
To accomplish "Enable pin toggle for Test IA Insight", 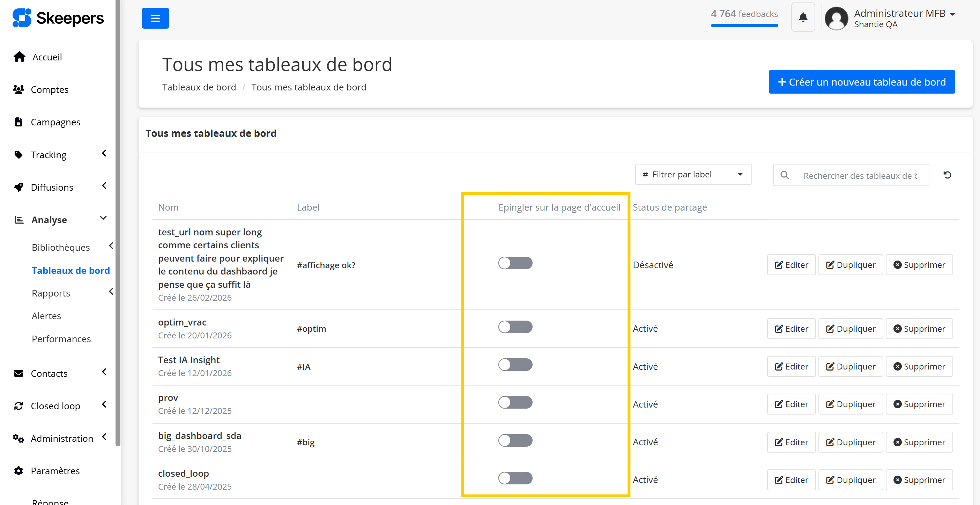I will tap(515, 365).
